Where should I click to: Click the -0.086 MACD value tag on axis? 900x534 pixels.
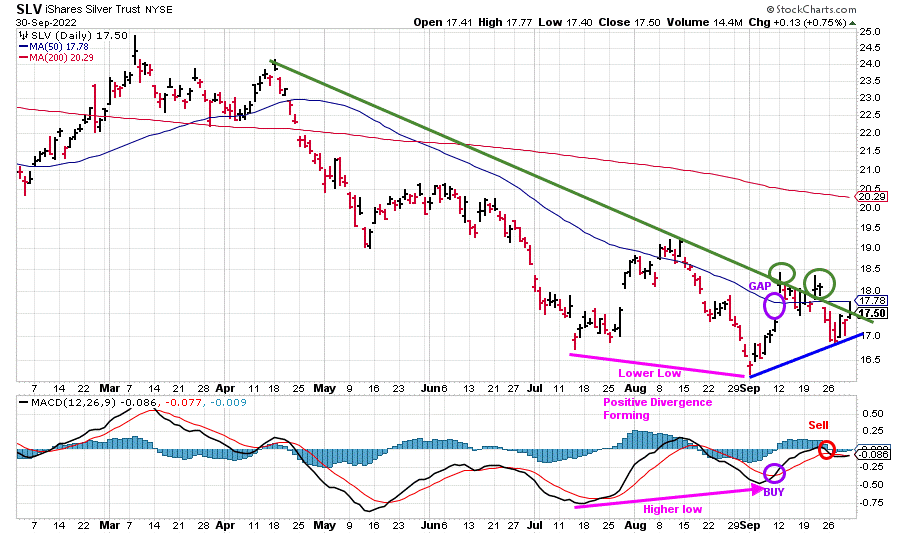point(872,454)
